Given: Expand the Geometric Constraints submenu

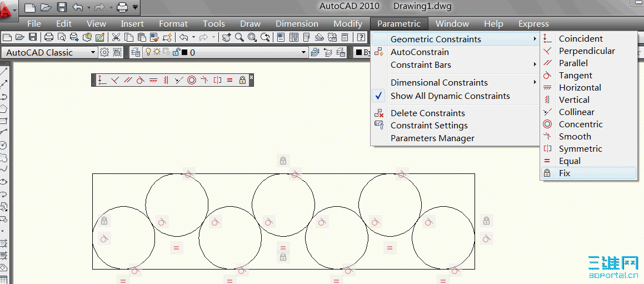Looking at the screenshot, I should (456, 39).
